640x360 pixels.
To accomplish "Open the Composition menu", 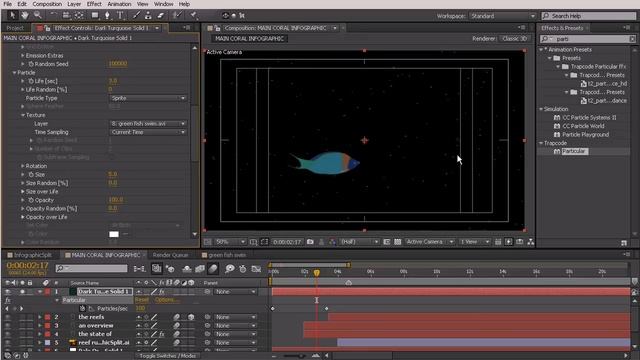I will pos(47,4).
